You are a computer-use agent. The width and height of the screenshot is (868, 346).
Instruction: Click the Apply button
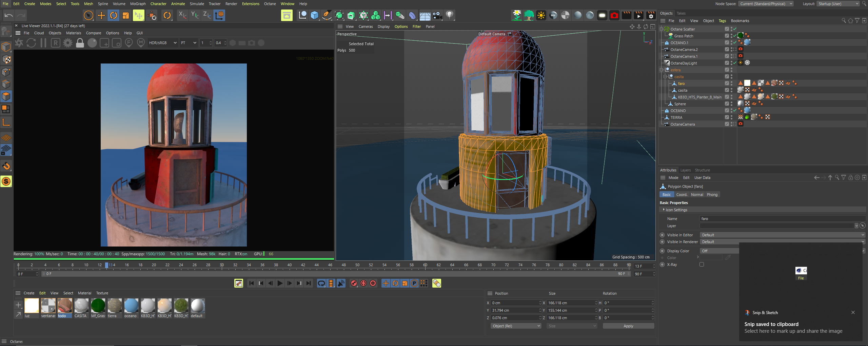click(628, 326)
